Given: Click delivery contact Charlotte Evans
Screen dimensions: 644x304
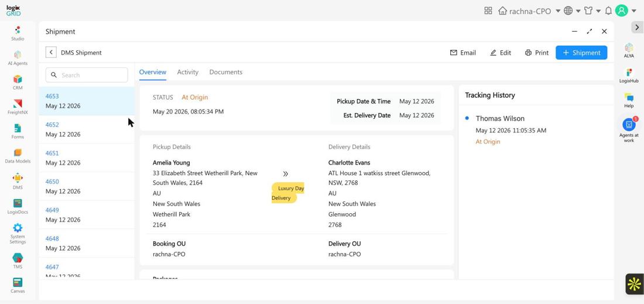Looking at the screenshot, I should 349,163.
